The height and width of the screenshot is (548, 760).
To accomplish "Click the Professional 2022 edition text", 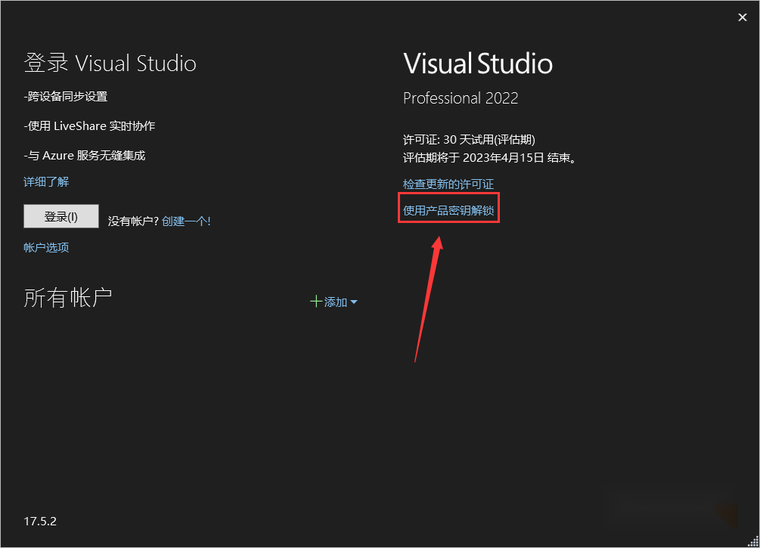I will [460, 98].
